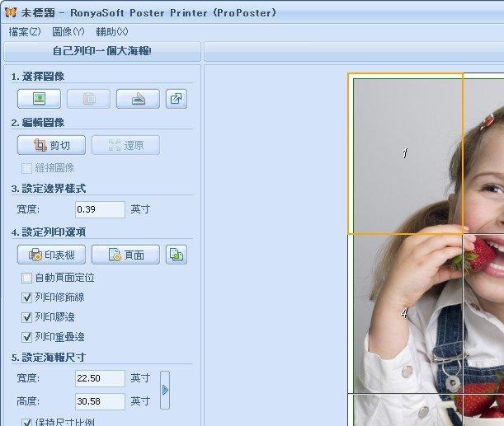
Task: Open the 檔案 menu
Action: (x=25, y=32)
